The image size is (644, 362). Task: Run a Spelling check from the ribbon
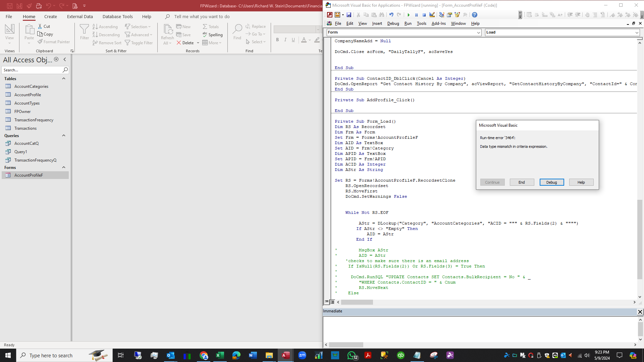[x=213, y=35]
